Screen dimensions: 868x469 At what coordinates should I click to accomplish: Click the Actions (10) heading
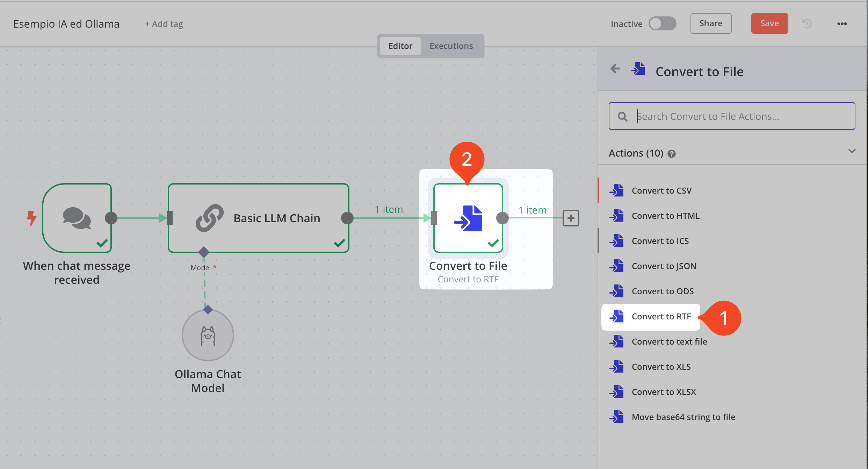[636, 153]
